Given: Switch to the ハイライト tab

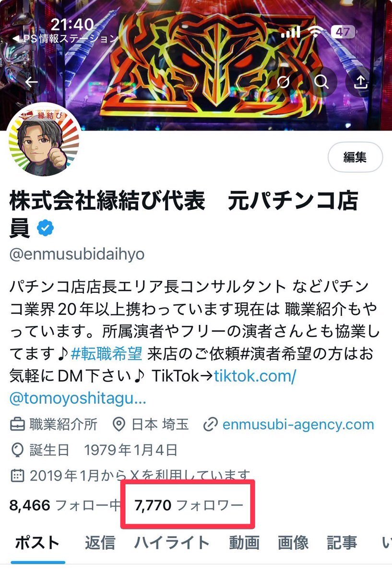Looking at the screenshot, I should click(172, 543).
